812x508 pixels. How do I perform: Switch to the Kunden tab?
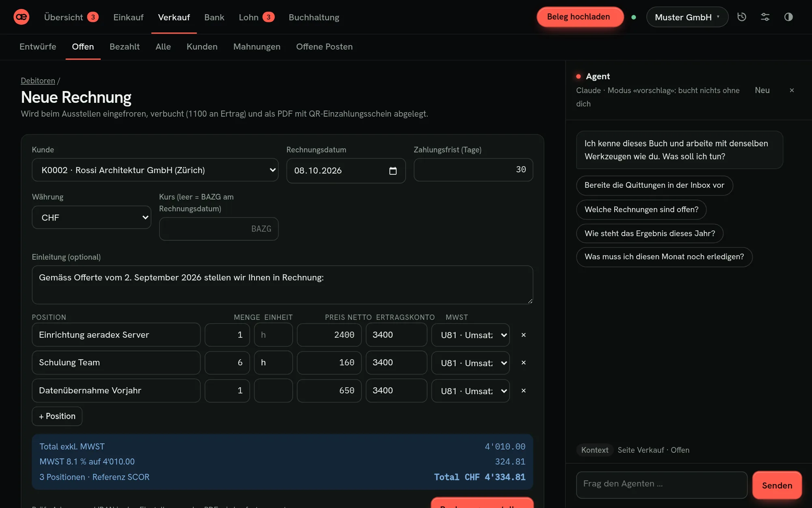point(202,46)
